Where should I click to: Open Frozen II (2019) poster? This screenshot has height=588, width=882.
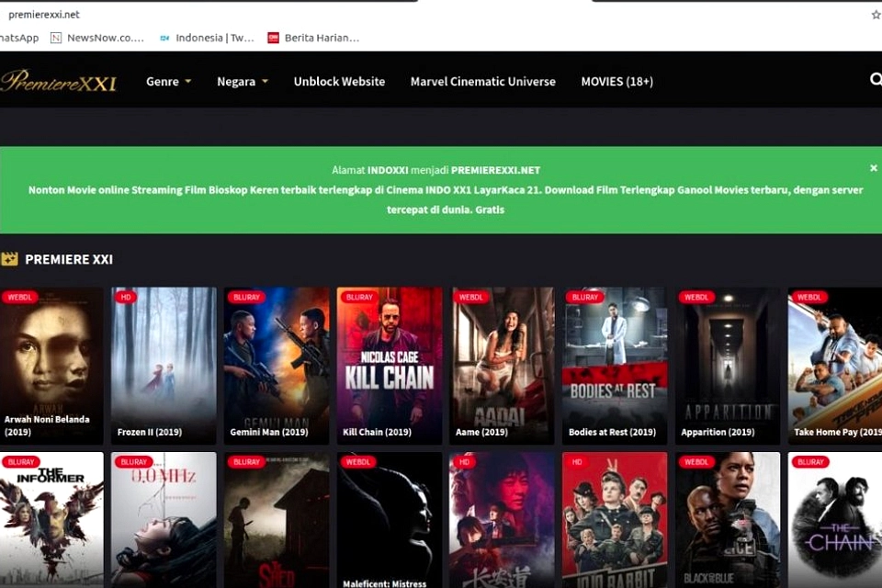164,366
